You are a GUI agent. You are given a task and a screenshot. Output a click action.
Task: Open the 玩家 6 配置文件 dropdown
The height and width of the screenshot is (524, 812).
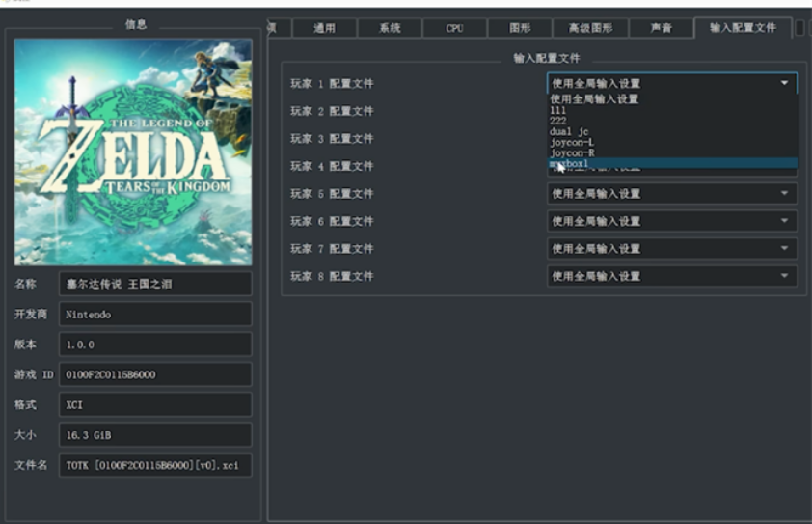(x=672, y=221)
